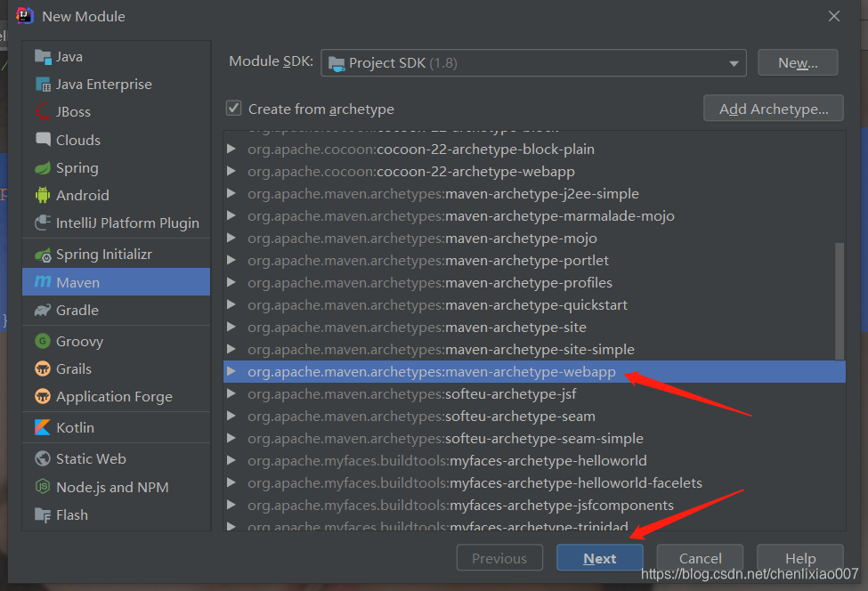Click the IntelliJ logo in title bar
This screenshot has height=591, width=868.
(x=25, y=16)
